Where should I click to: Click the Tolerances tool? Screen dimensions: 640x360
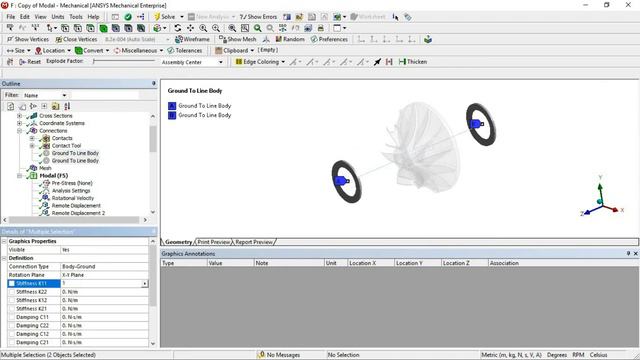[185, 50]
